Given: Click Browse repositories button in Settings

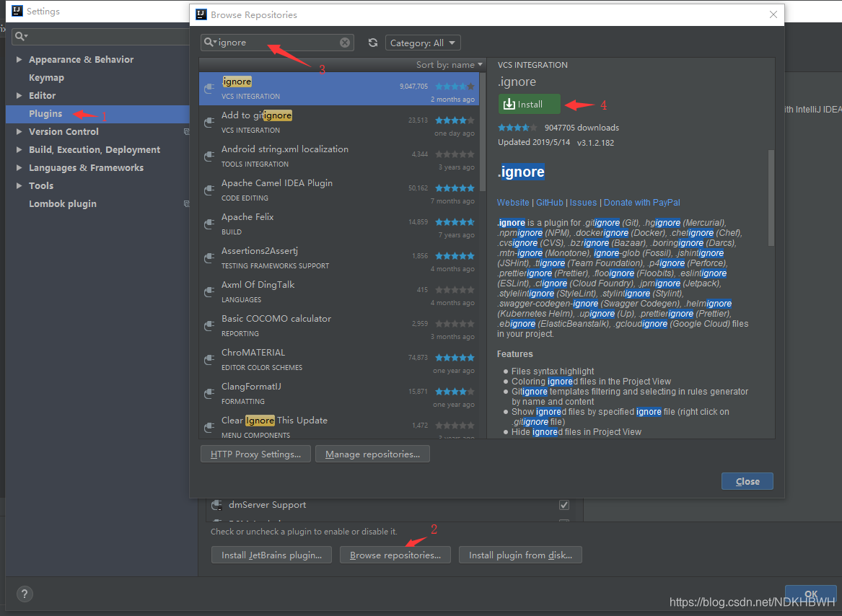Looking at the screenshot, I should (x=395, y=555).
